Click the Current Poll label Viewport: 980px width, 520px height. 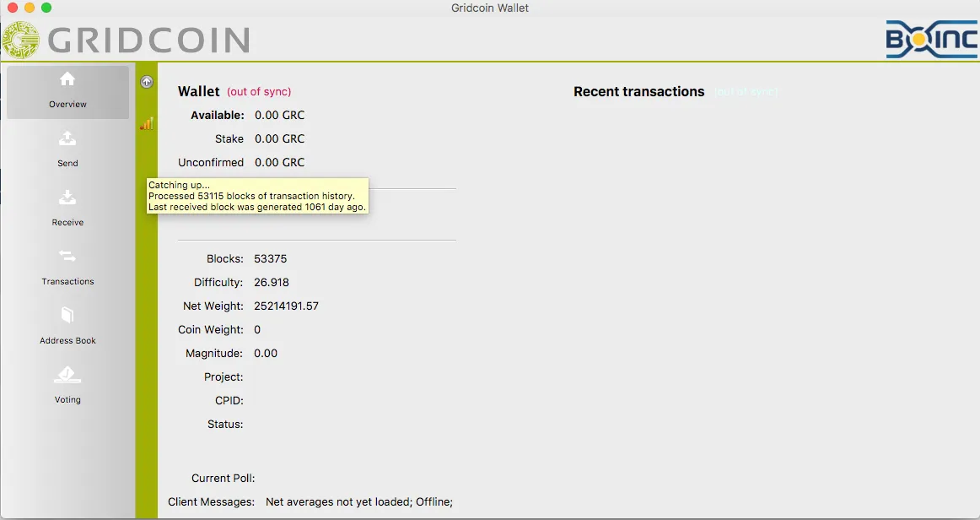pos(223,478)
